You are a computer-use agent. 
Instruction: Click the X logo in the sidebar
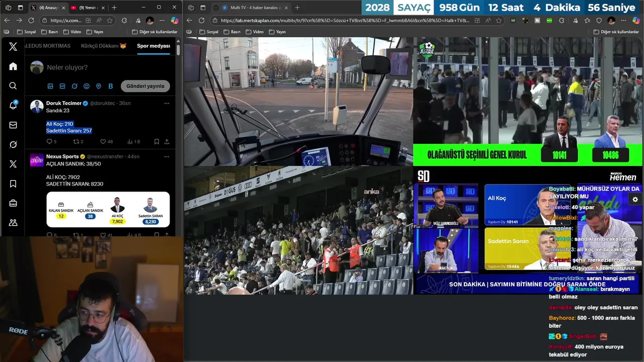point(13,47)
